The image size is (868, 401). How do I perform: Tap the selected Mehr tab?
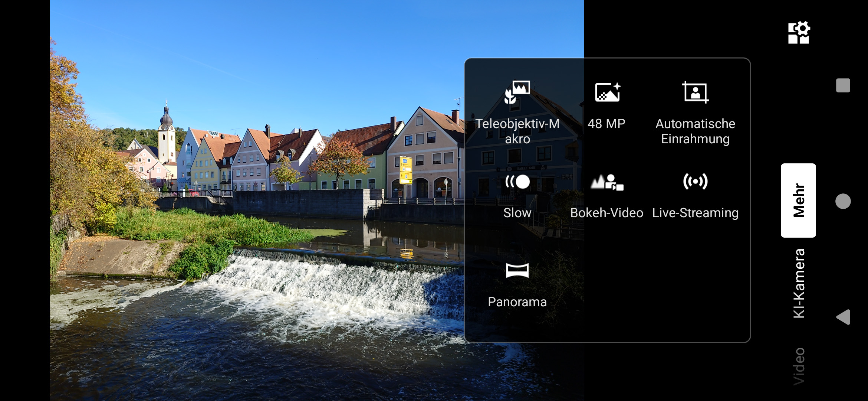pyautogui.click(x=799, y=200)
